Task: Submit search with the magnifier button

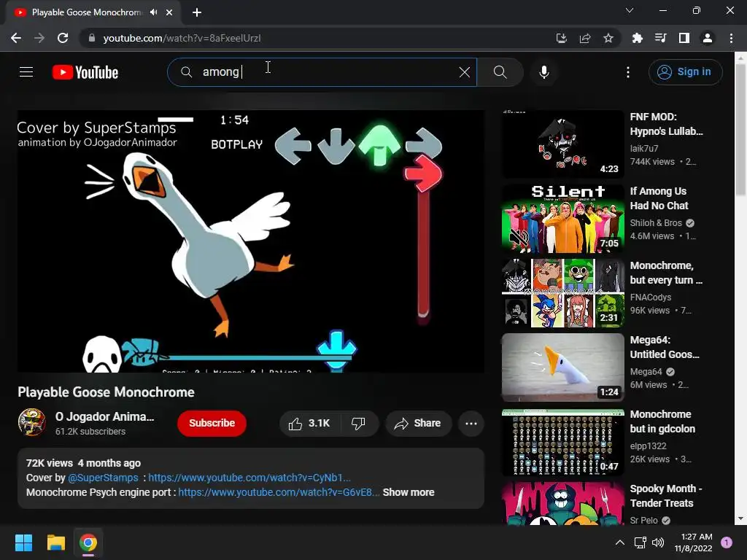Action: (500, 72)
